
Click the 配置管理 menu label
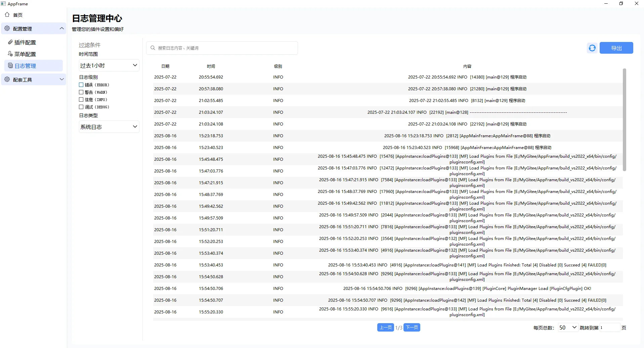[x=23, y=29]
